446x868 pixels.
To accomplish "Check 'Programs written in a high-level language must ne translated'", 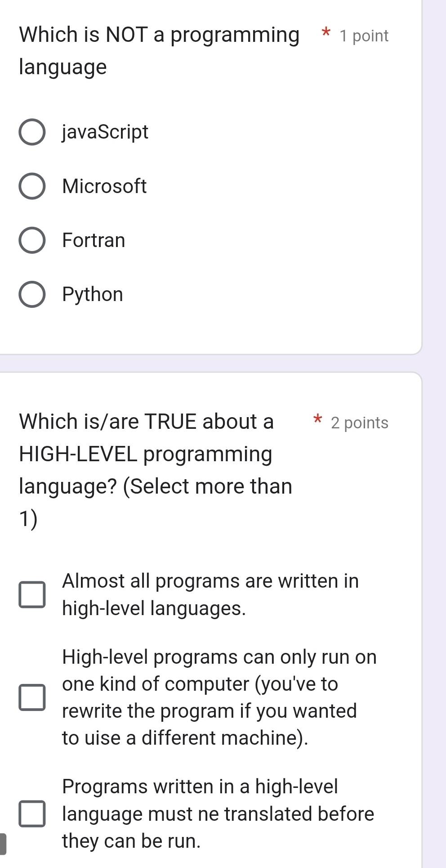I will (x=32, y=814).
